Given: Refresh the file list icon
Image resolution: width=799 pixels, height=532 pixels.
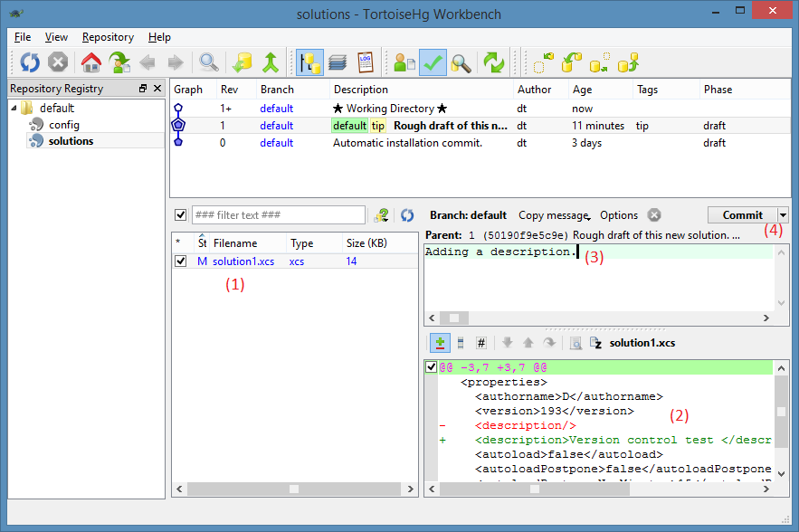Looking at the screenshot, I should click(x=406, y=215).
